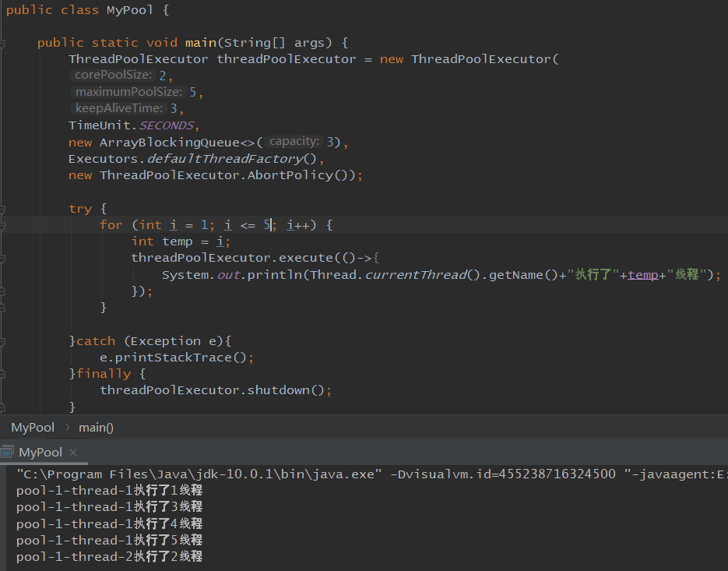728x571 pixels.
Task: Click the i++ increment in the for loop
Action: [297, 225]
